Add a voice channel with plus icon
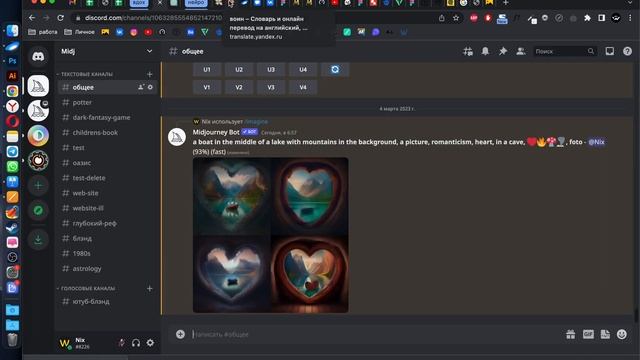The width and height of the screenshot is (640, 360). [x=149, y=289]
